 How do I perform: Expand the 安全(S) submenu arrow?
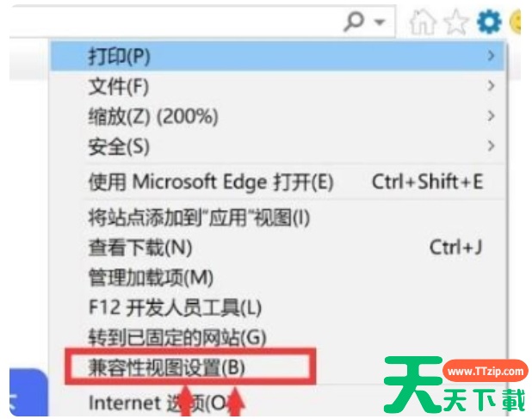point(491,145)
